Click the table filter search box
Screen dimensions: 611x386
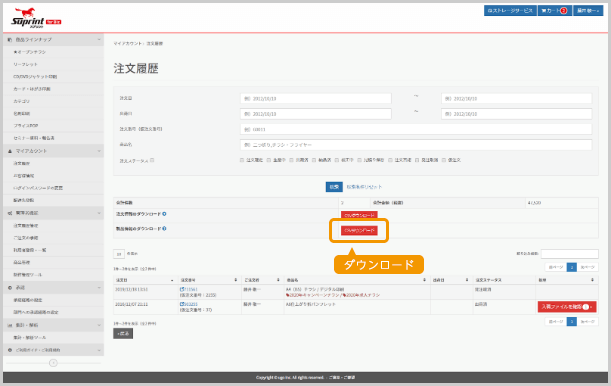point(569,254)
